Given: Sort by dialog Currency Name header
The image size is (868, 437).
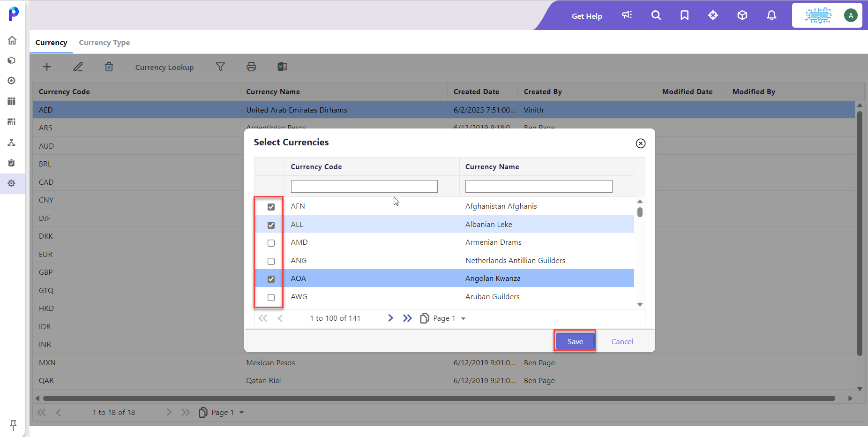Looking at the screenshot, I should [492, 166].
